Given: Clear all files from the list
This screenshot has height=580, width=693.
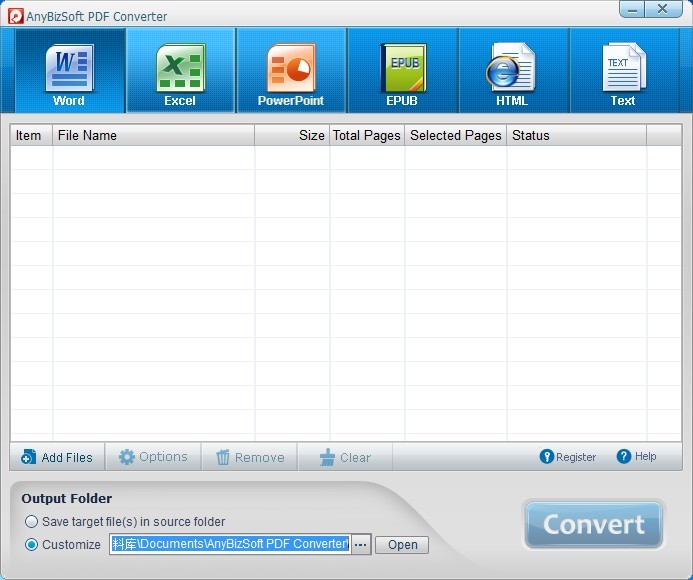Looking at the screenshot, I should point(345,457).
